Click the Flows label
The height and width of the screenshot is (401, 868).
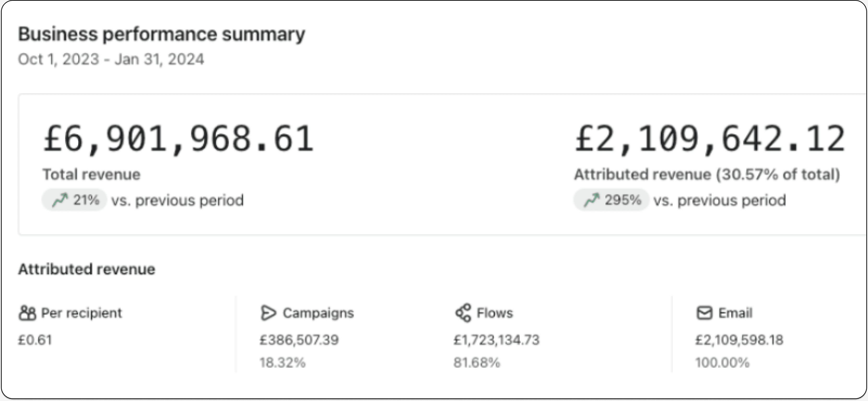coord(495,313)
